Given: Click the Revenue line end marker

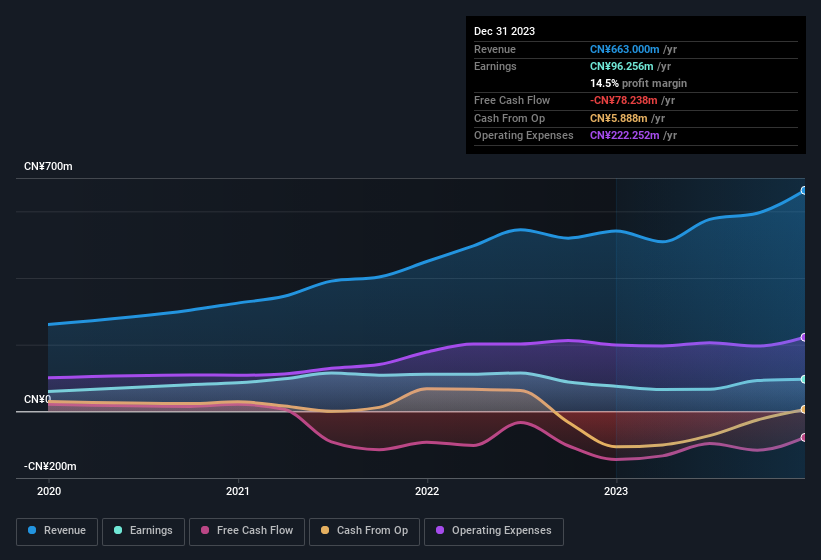Looking at the screenshot, I should click(x=804, y=191).
